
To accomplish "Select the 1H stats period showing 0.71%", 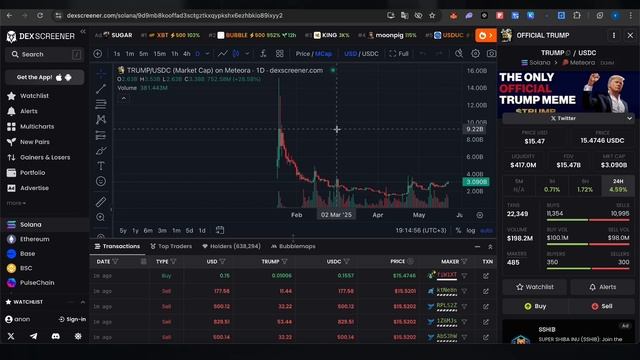I will 552,185.
